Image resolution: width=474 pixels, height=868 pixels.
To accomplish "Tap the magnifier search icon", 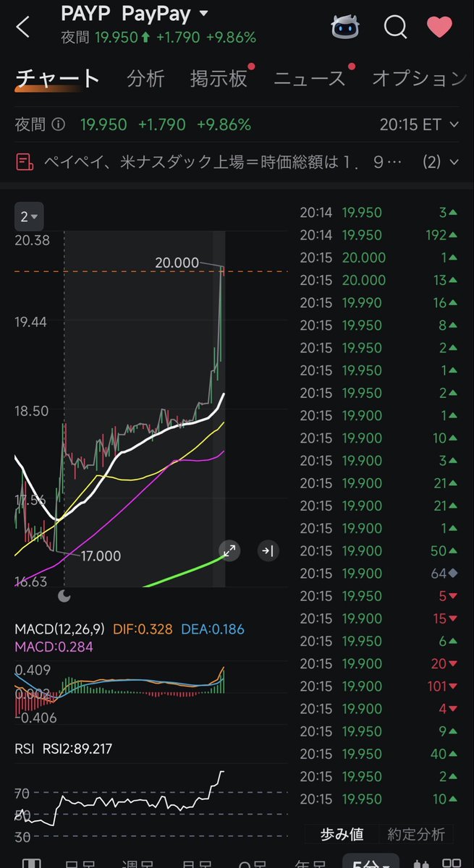I will pyautogui.click(x=395, y=27).
